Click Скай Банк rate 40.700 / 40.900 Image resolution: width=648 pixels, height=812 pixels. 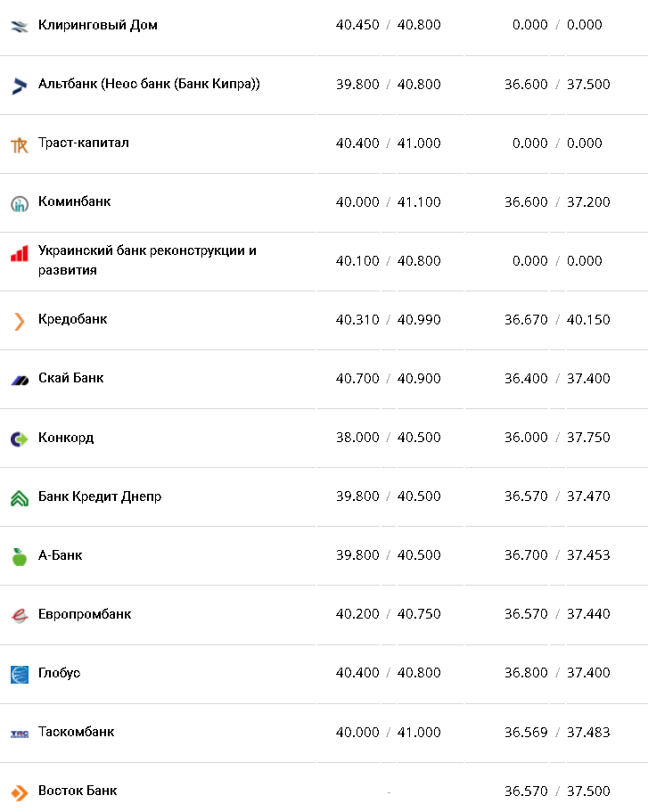tap(388, 379)
